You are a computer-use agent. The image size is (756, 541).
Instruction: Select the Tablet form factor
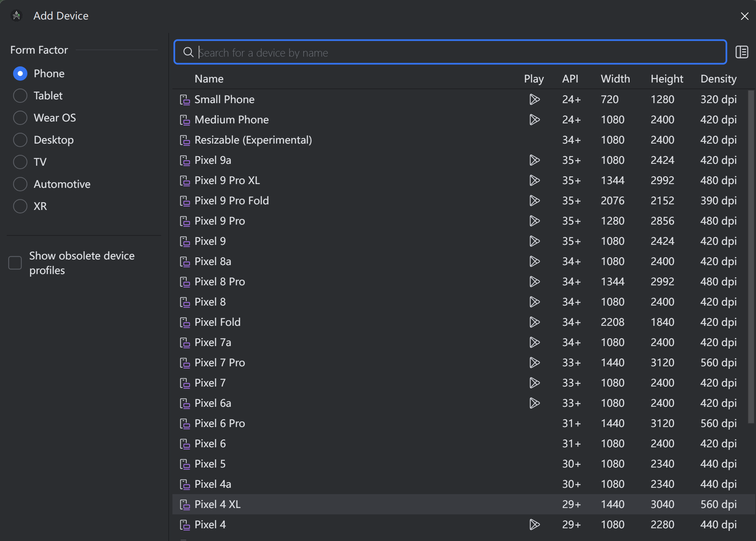point(20,96)
